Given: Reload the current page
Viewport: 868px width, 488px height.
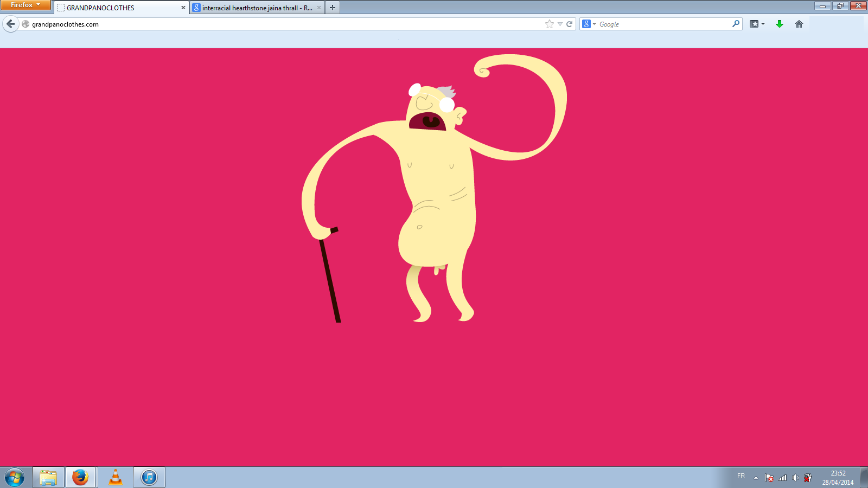Looking at the screenshot, I should [570, 24].
